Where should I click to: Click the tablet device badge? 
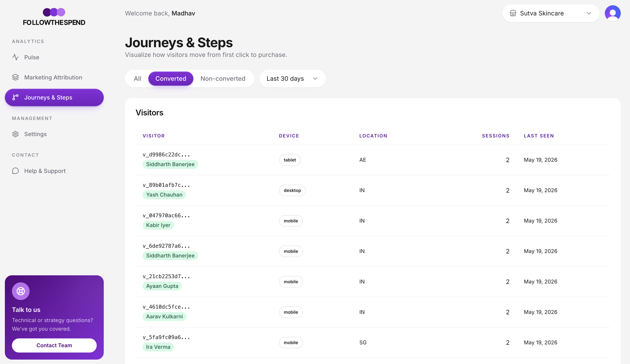[290, 160]
